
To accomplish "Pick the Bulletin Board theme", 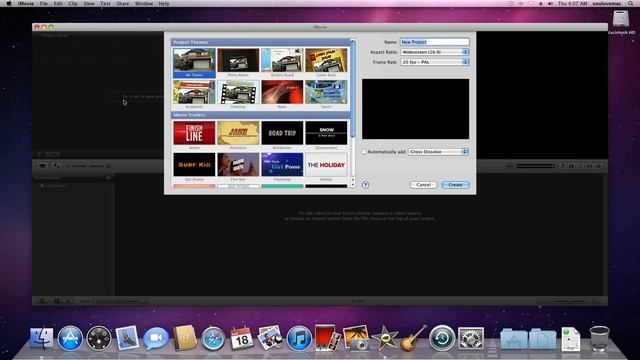I will tap(282, 62).
